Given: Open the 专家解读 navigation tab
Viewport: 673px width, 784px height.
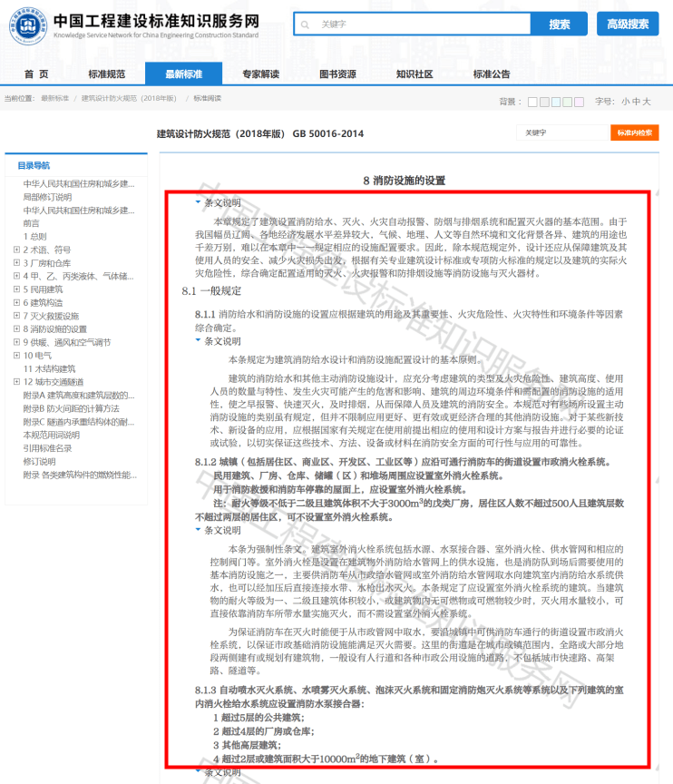Looking at the screenshot, I should pyautogui.click(x=261, y=74).
